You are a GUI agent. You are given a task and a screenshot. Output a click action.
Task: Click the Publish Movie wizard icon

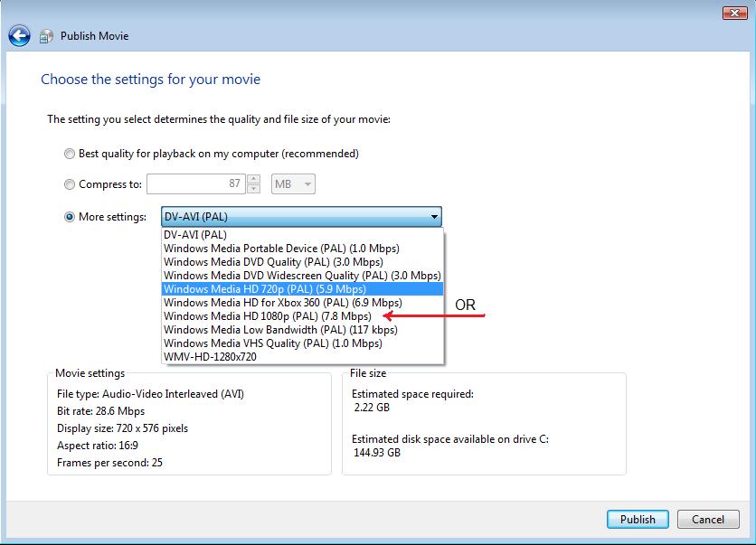[46, 37]
